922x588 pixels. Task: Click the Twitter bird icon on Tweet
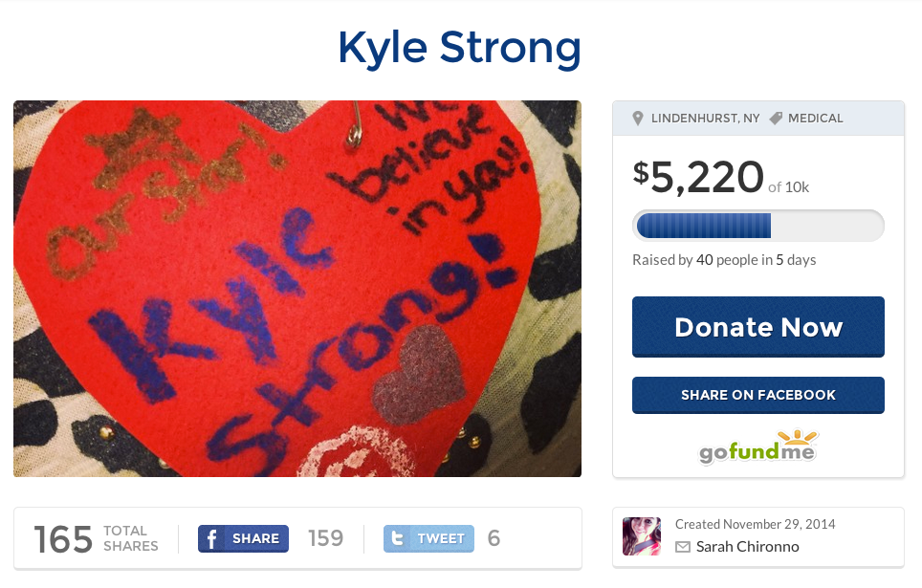coord(398,538)
